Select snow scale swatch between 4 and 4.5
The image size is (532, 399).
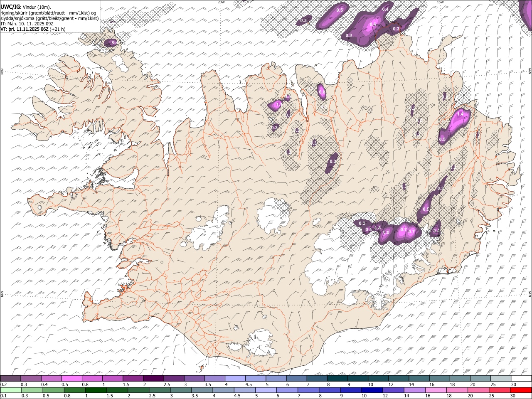[x=235, y=379]
